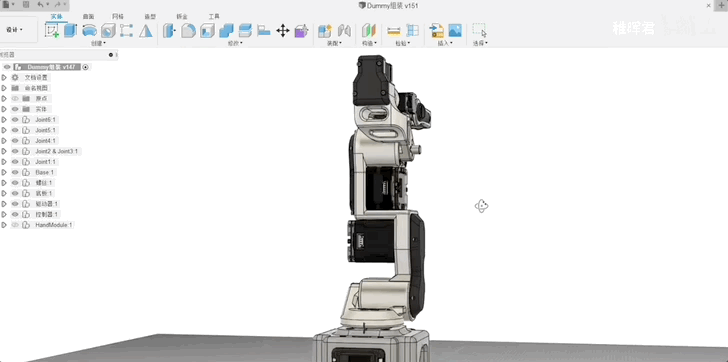The height and width of the screenshot is (362, 728).
Task: Open the 检验 dropdown menu
Action: pos(403,43)
